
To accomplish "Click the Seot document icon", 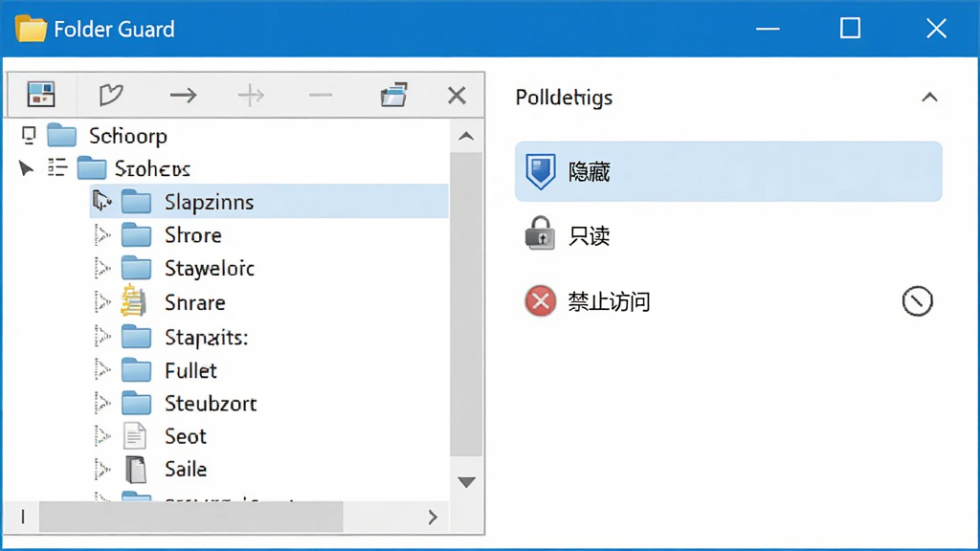I will (134, 436).
